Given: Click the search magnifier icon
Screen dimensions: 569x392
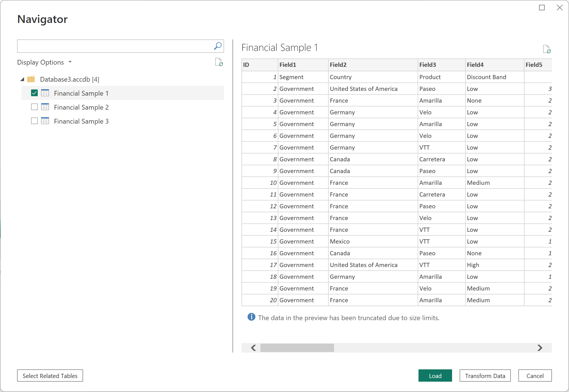Looking at the screenshot, I should pos(218,46).
